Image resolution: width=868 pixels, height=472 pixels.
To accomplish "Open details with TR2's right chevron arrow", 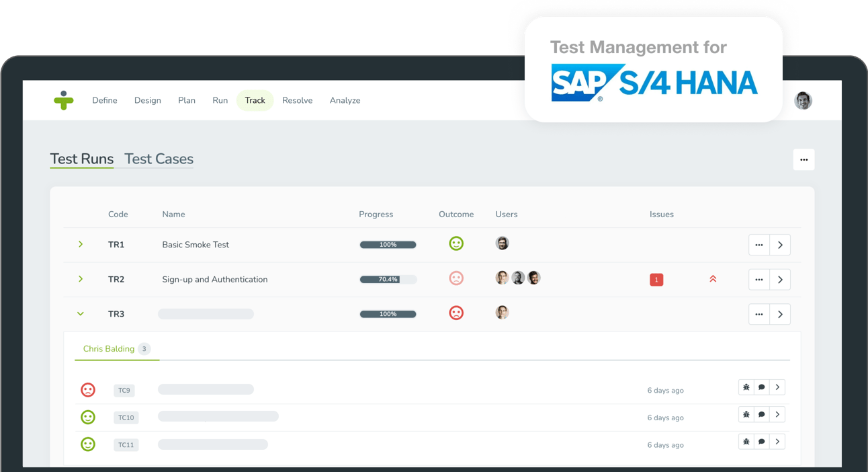I will 780,279.
